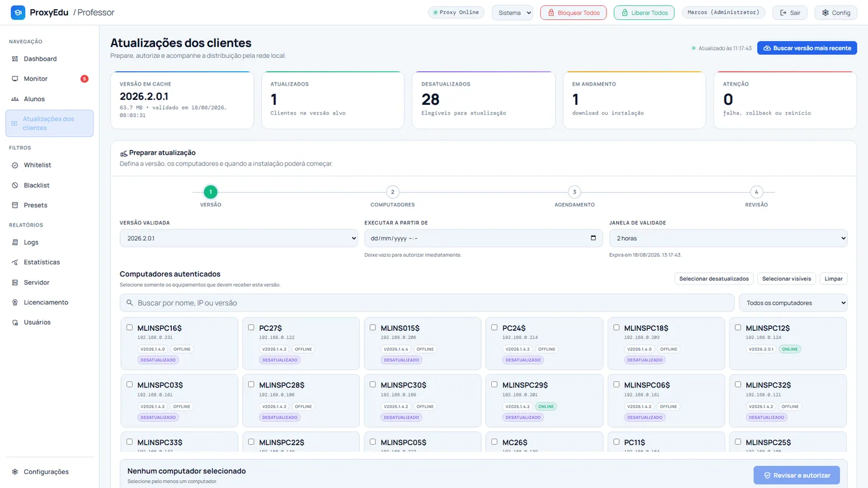Viewport: 868px width, 488px height.
Task: Expand the Janela de validade dropdown
Action: (728, 238)
